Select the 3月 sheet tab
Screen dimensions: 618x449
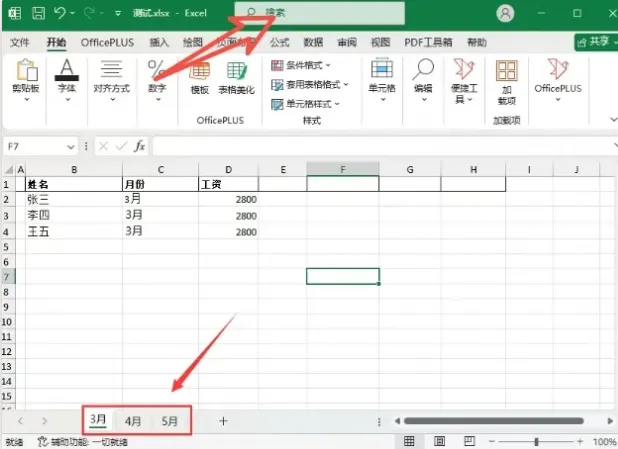pyautogui.click(x=98, y=420)
